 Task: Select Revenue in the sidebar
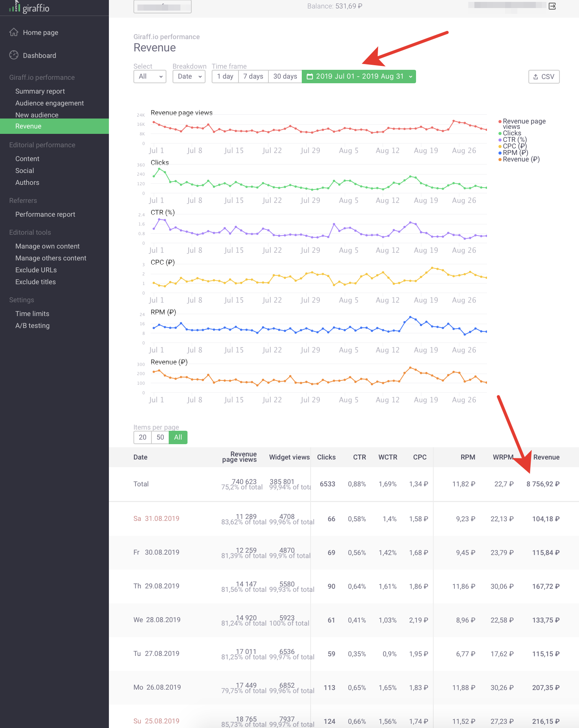54,126
